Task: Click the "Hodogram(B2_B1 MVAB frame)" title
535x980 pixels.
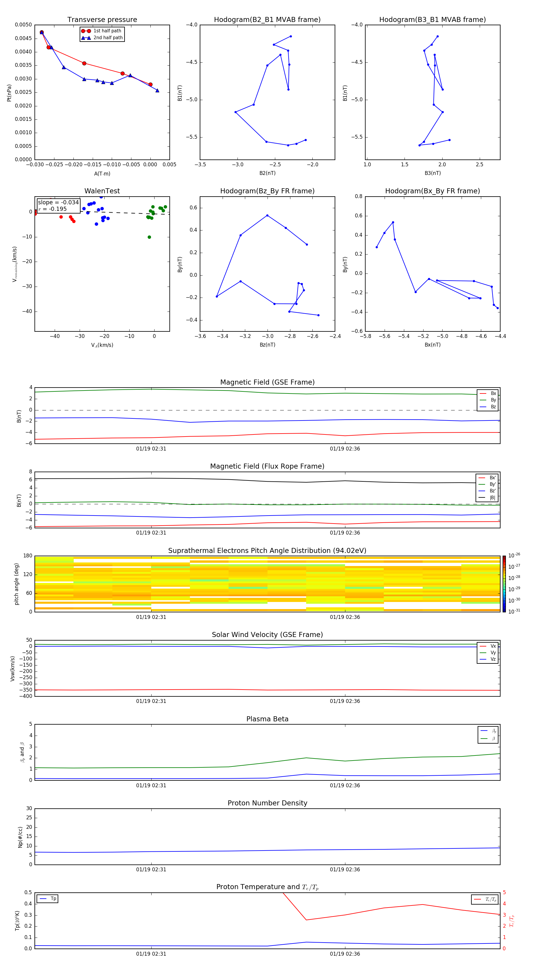Action: point(267,20)
